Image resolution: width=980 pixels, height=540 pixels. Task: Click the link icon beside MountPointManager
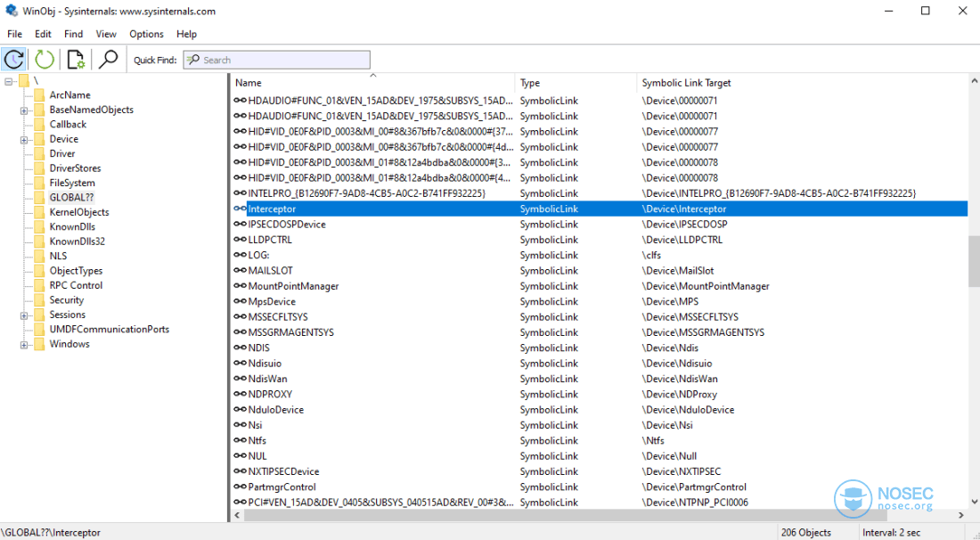(240, 286)
